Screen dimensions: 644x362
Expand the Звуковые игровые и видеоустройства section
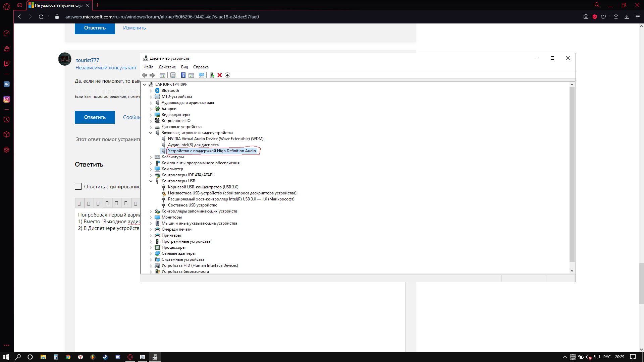click(x=150, y=133)
